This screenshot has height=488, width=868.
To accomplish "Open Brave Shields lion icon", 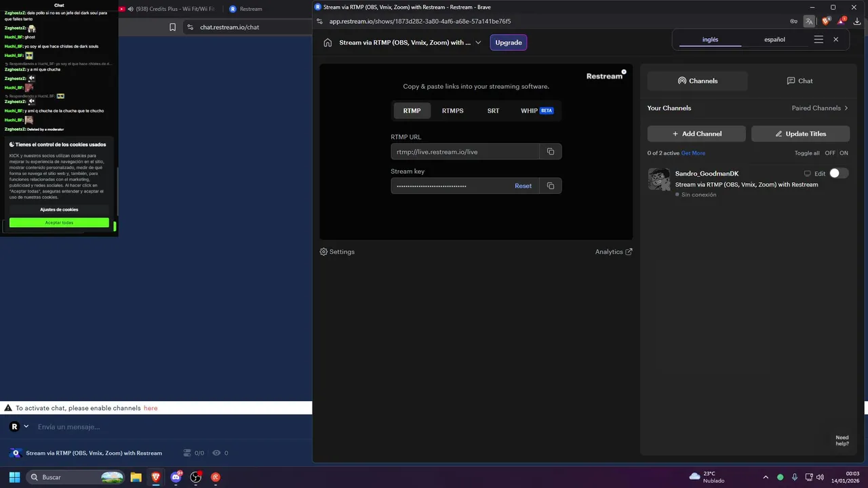I will (826, 21).
